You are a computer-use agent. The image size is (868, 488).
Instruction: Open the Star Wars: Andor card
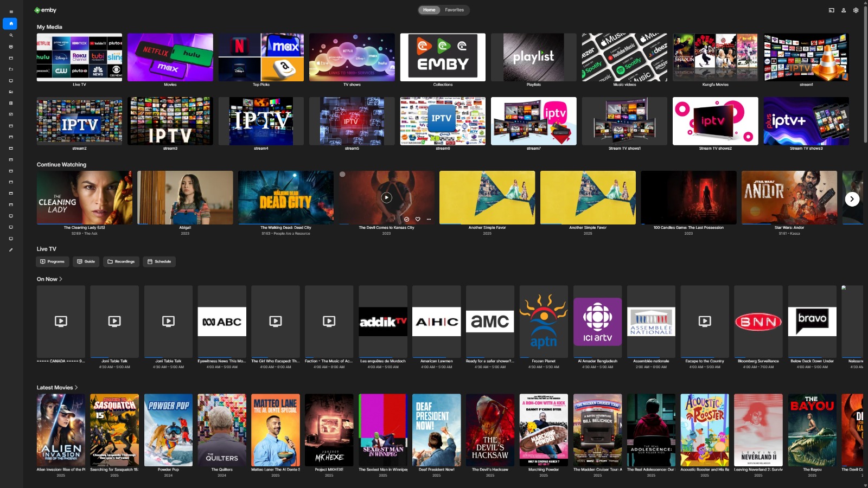pyautogui.click(x=789, y=197)
